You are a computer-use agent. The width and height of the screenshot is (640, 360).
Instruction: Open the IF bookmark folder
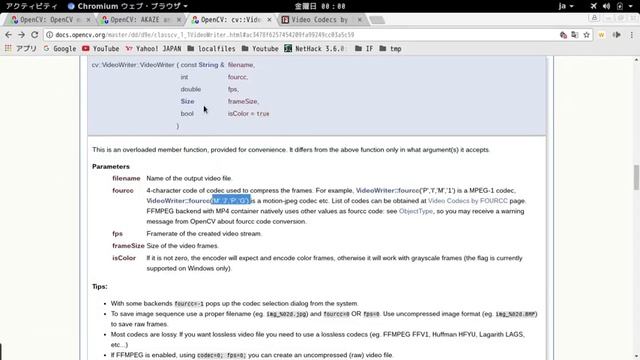pyautogui.click(x=364, y=49)
